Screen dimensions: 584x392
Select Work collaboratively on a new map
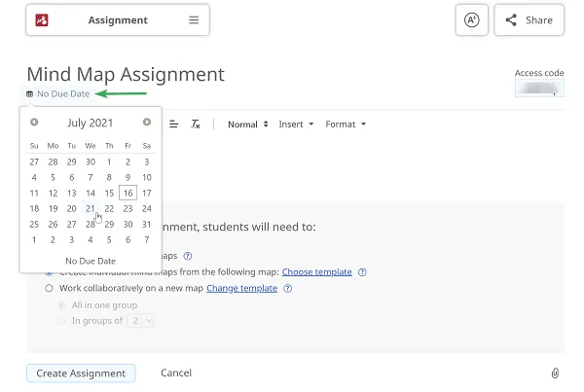(50, 289)
